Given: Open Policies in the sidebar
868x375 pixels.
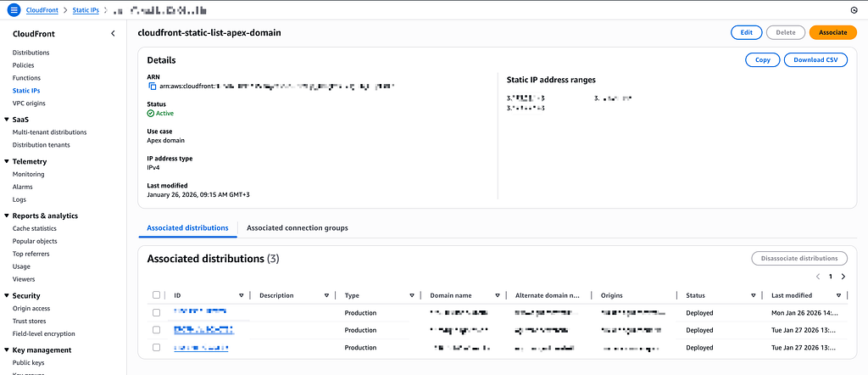Looking at the screenshot, I should (x=23, y=65).
